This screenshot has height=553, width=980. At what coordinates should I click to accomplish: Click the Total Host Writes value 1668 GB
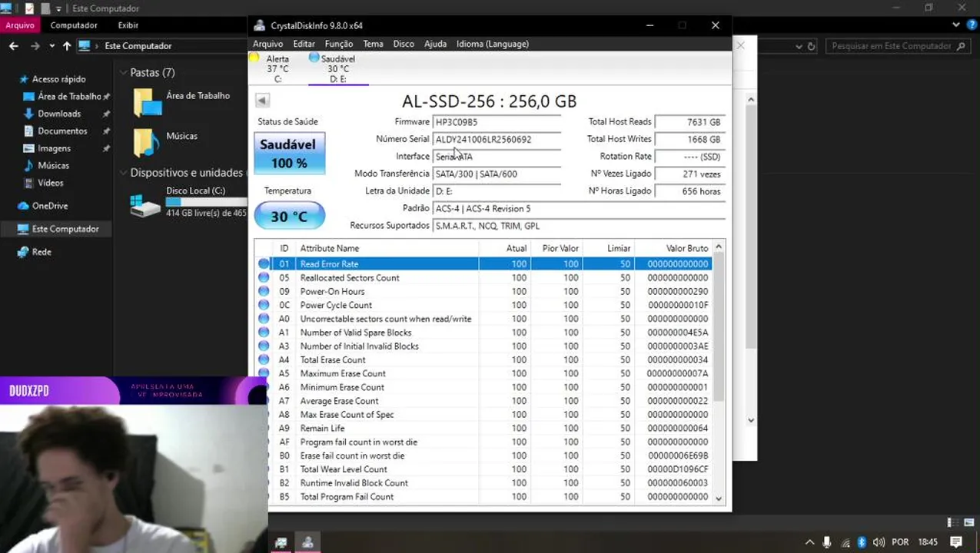tap(689, 139)
